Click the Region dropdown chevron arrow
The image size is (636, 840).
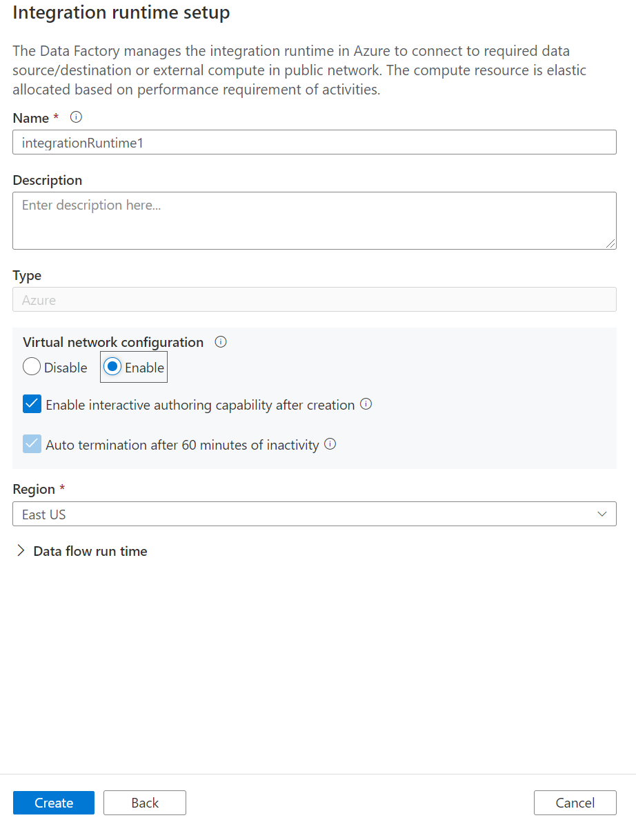(602, 514)
